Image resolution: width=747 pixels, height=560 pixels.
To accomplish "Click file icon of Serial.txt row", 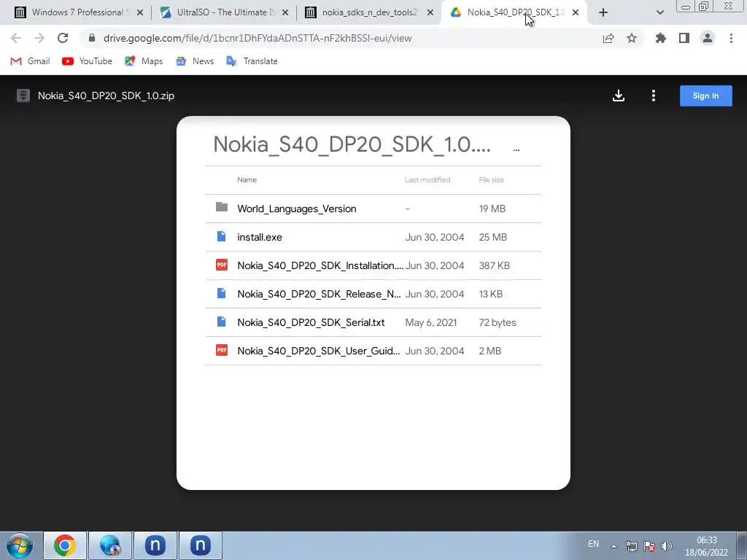I will 222,322.
